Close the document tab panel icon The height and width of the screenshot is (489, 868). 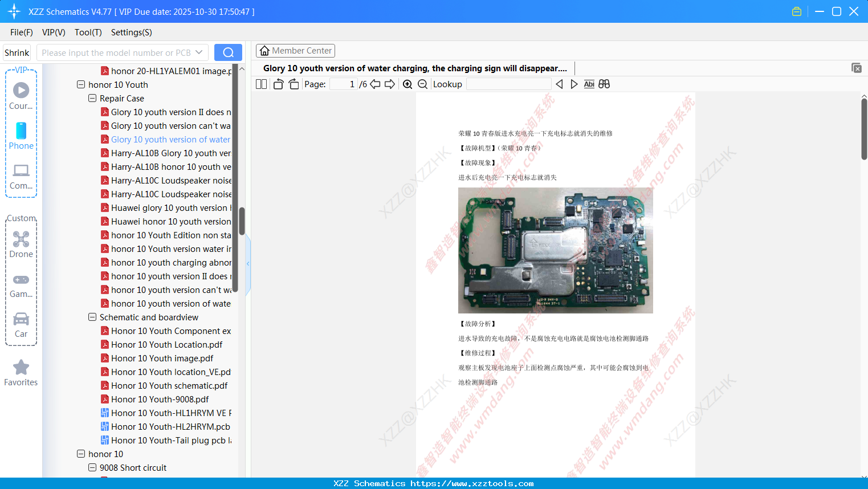[x=857, y=68]
